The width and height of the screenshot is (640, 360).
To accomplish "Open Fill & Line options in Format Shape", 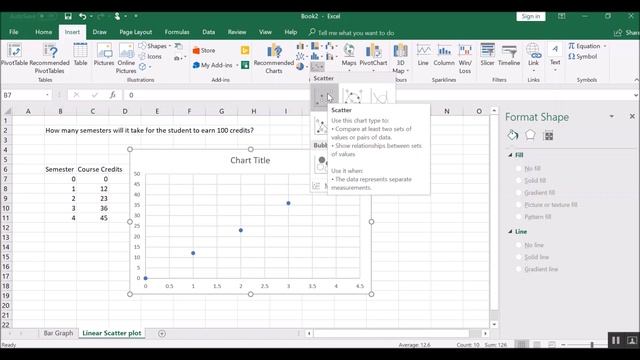I will click(x=513, y=135).
